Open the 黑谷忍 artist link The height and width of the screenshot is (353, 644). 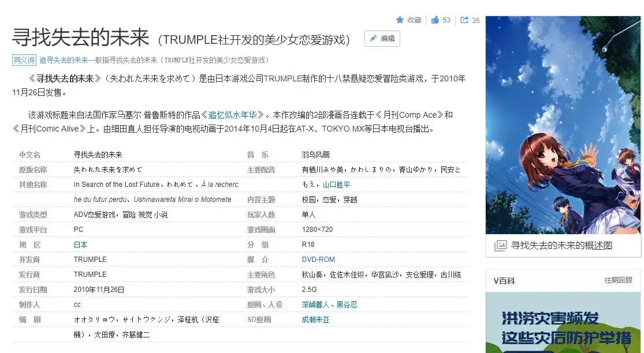click(x=347, y=305)
